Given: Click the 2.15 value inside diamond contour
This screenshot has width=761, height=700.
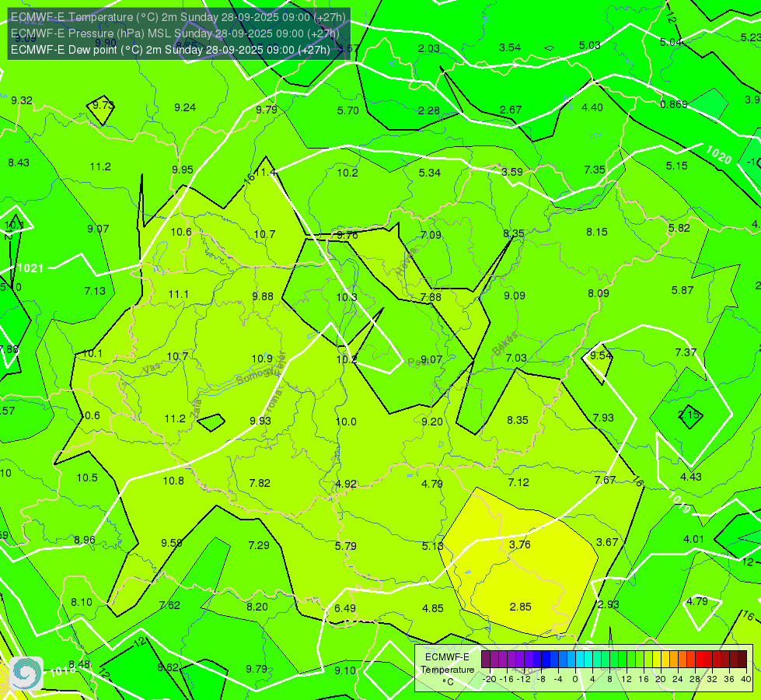Looking at the screenshot, I should [x=689, y=415].
